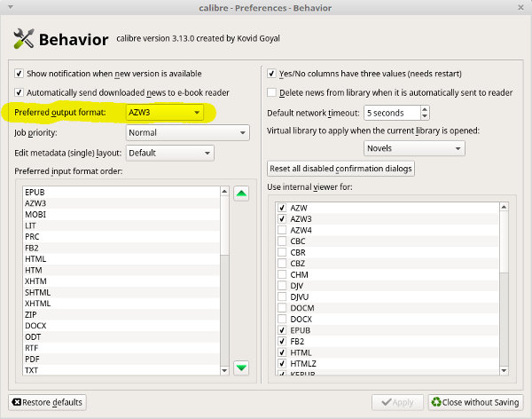Click internal viewer list scrollbar down arrow
Screen dimensions: 532x419
coord(505,370)
